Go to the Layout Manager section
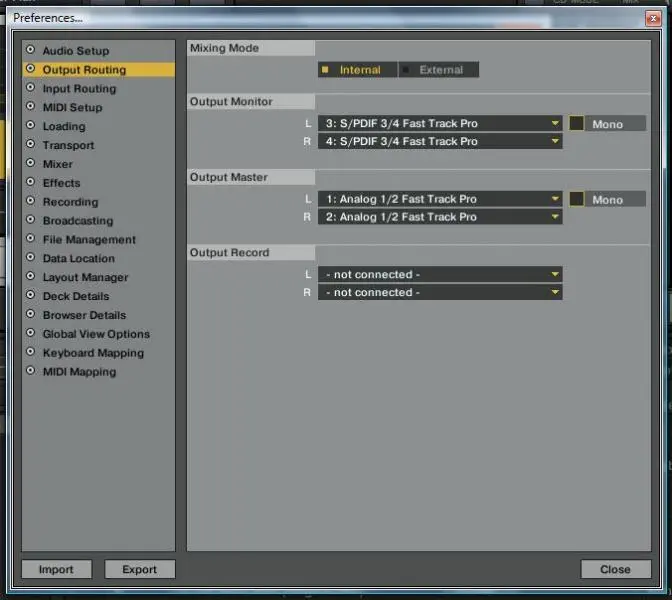672x600 pixels. 85,277
